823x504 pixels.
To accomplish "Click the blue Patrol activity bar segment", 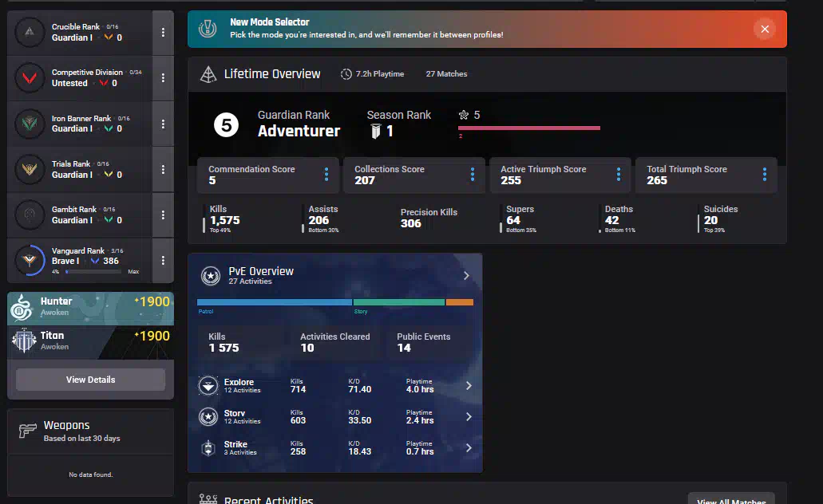I will pyautogui.click(x=275, y=302).
